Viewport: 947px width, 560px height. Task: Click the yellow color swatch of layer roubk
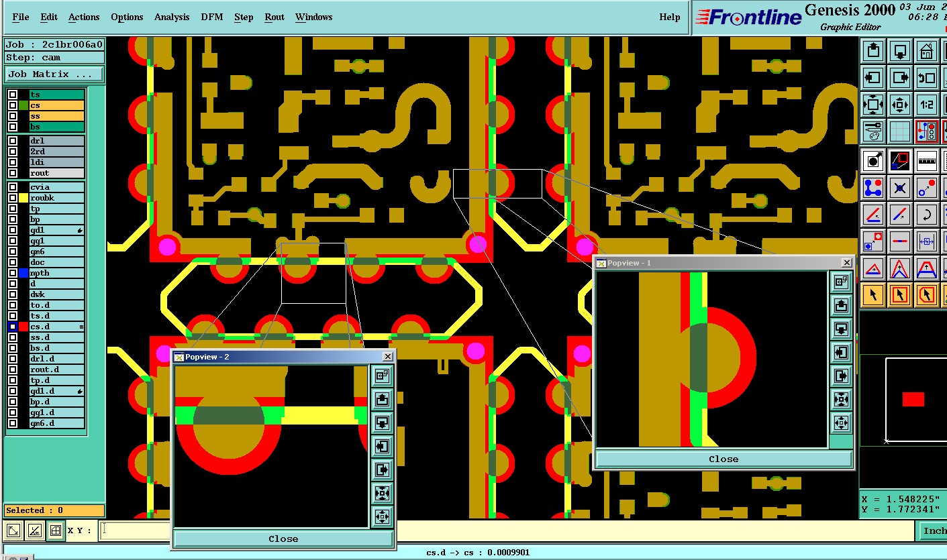23,198
